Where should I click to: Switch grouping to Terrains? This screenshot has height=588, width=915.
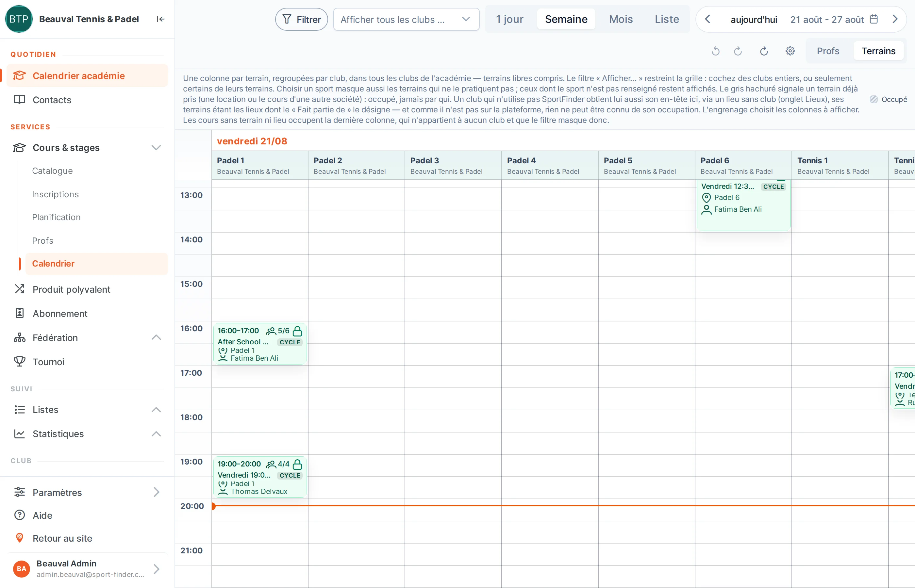(878, 51)
